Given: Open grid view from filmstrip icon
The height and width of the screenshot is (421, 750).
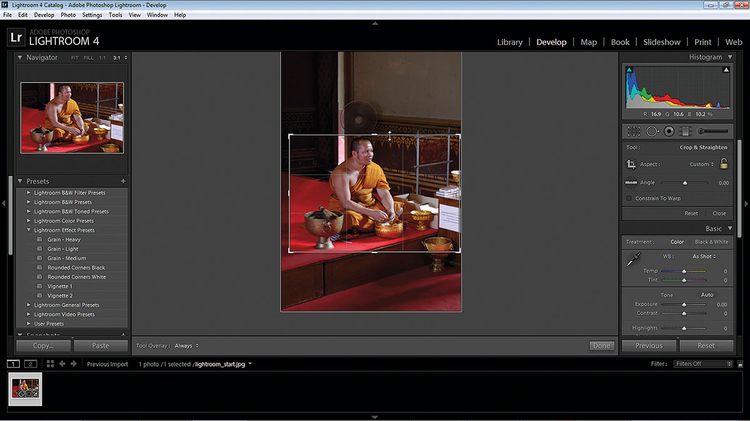Looking at the screenshot, I should [50, 364].
